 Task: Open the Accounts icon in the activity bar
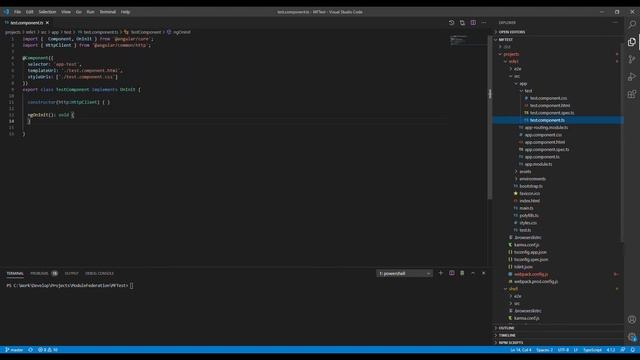[632, 320]
